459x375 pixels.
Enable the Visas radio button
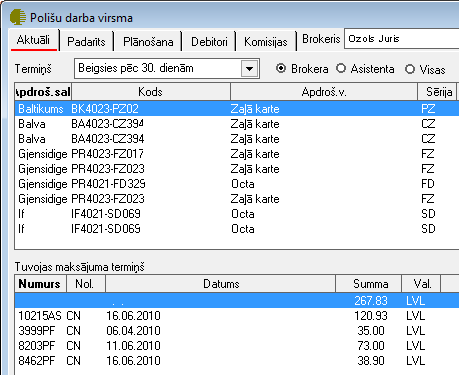(410, 69)
